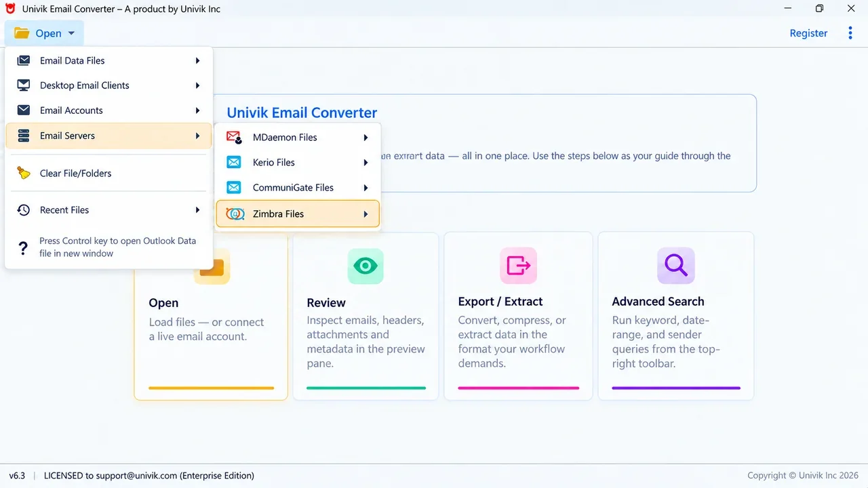The height and width of the screenshot is (488, 868).
Task: Select Kerio Files in the submenu
Action: 298,163
